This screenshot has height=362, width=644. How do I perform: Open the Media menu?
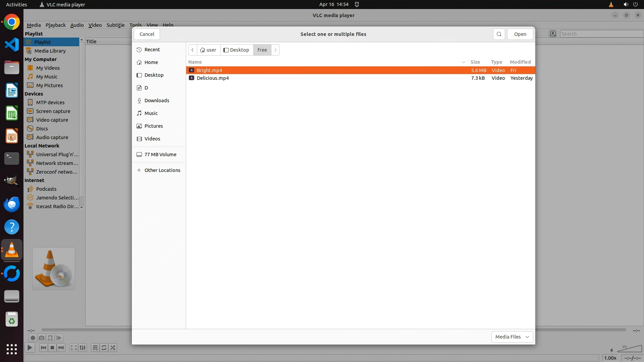(x=34, y=25)
